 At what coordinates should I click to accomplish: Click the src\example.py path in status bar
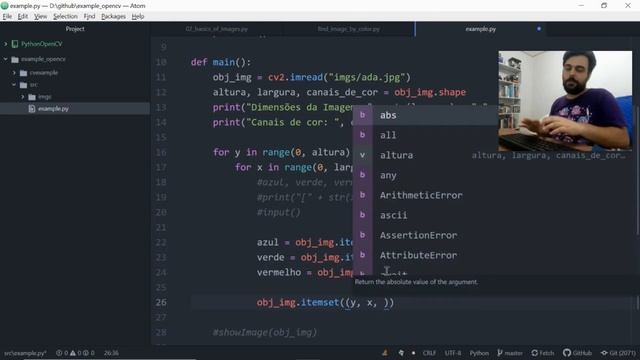[25, 353]
